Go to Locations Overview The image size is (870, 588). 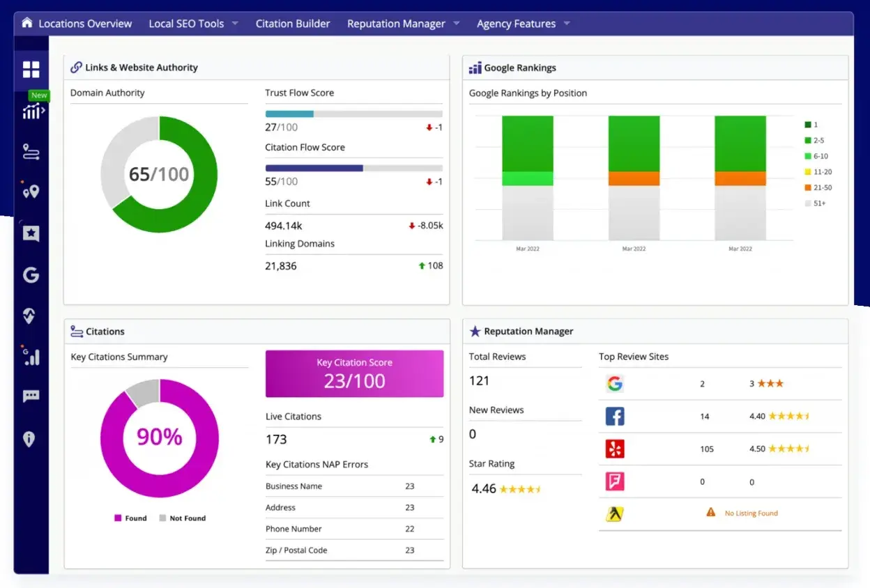[84, 23]
